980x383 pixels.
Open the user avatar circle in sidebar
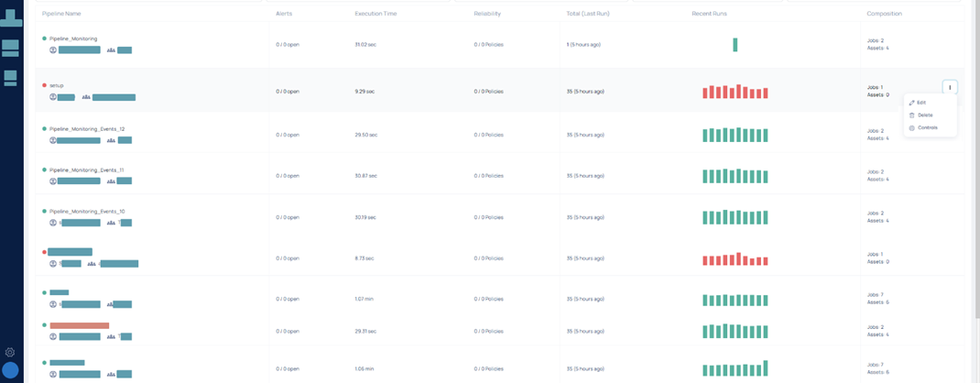10,370
